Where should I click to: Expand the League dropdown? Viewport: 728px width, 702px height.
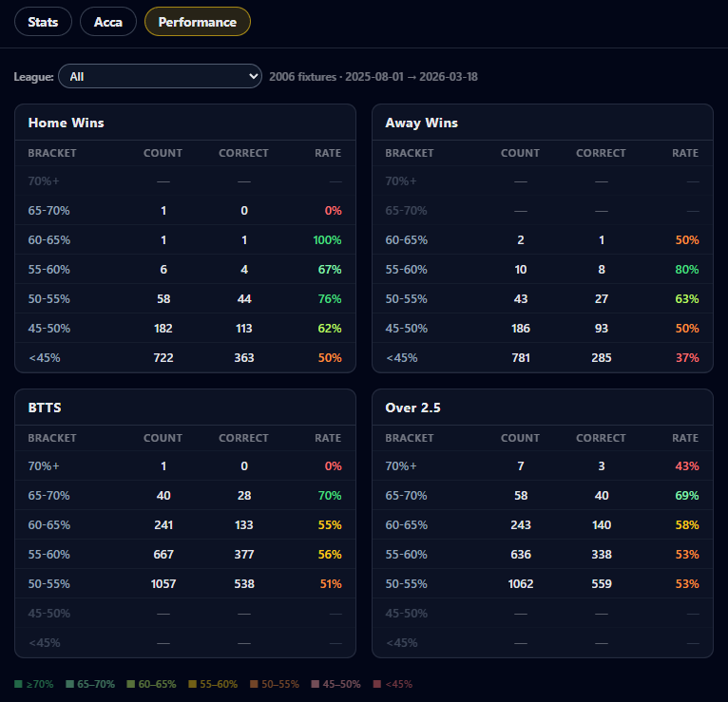(x=160, y=76)
